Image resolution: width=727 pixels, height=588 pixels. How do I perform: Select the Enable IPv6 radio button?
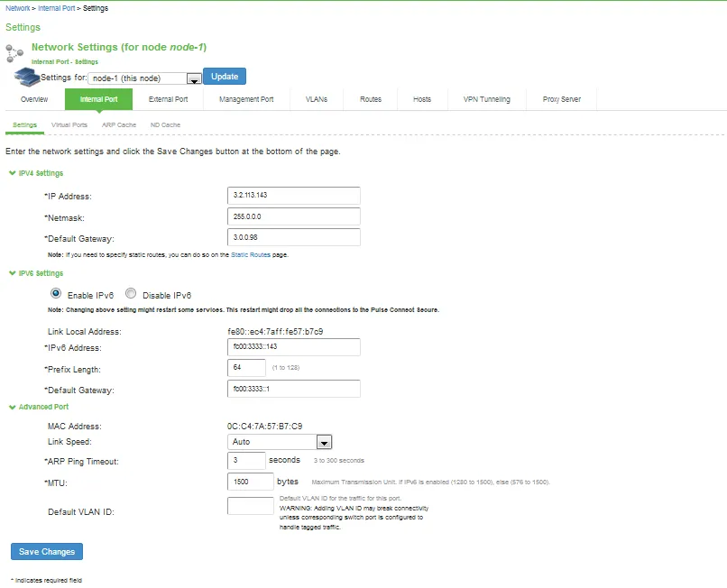[x=56, y=293]
